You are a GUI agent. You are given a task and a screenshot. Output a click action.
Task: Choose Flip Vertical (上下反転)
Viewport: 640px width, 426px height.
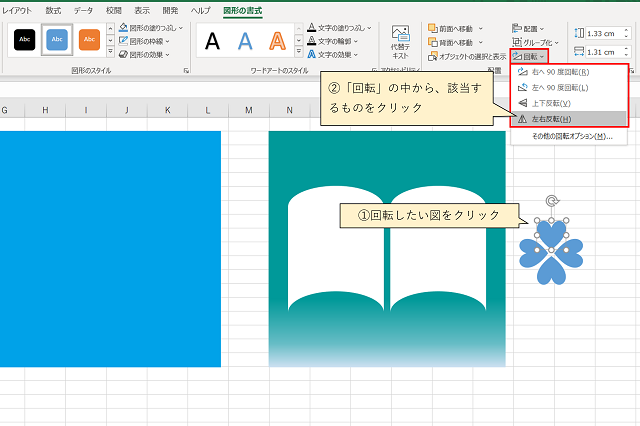[569, 103]
